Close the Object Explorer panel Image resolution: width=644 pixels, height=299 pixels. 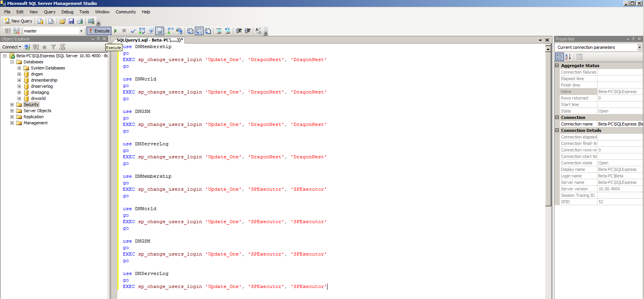tap(104, 39)
